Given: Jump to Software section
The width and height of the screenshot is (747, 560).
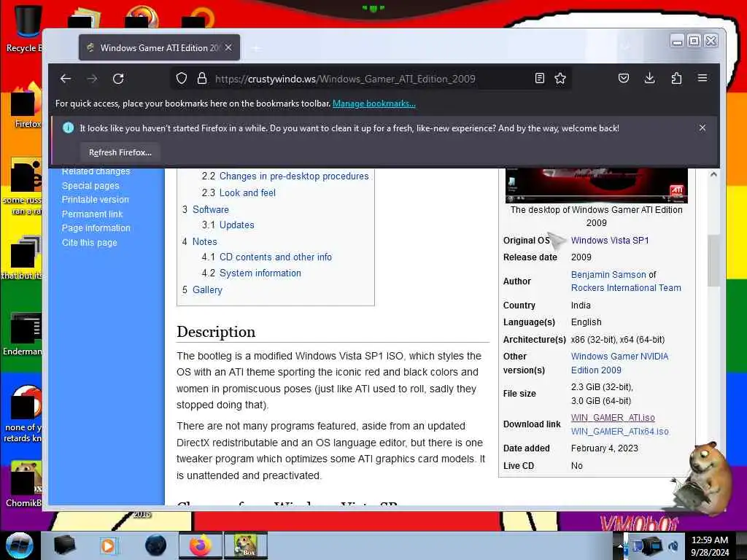Looking at the screenshot, I should pyautogui.click(x=211, y=209).
